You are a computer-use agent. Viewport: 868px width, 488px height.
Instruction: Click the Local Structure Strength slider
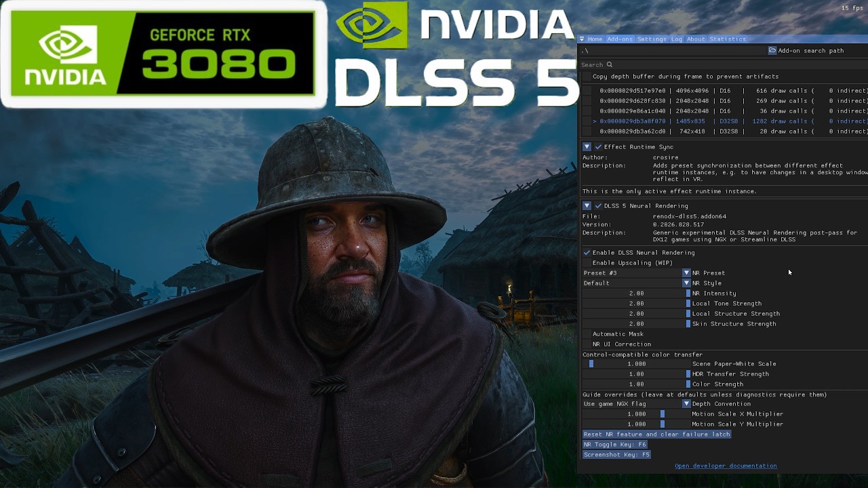click(636, 314)
